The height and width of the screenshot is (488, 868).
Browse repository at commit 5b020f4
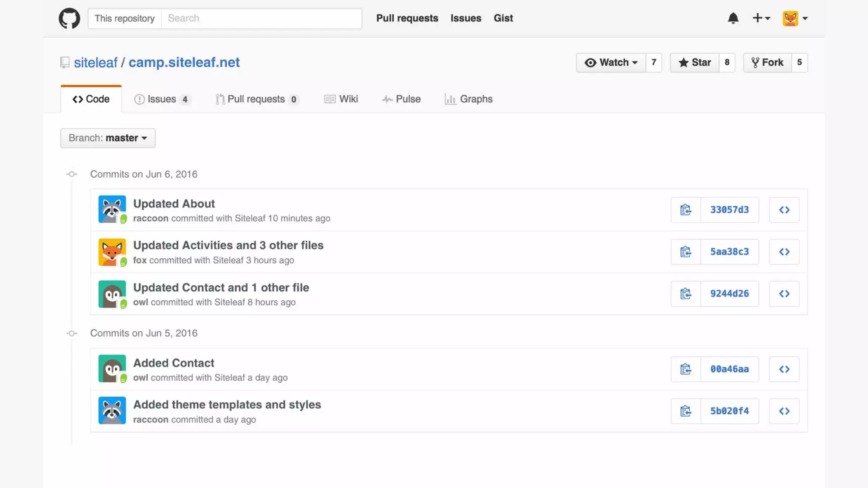784,411
